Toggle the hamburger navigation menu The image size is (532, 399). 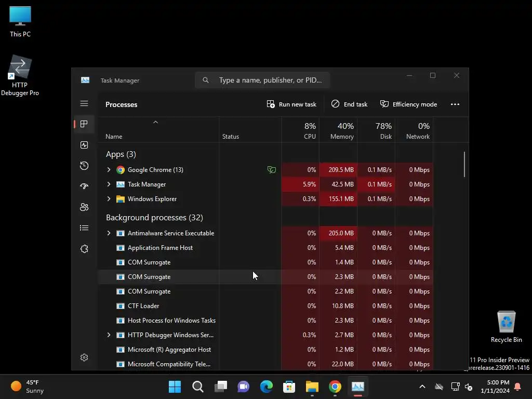tap(84, 103)
